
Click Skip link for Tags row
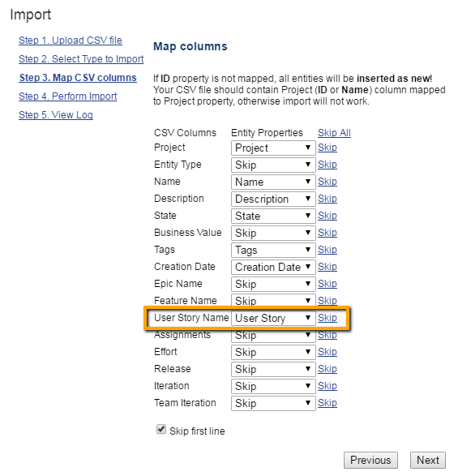[328, 249]
